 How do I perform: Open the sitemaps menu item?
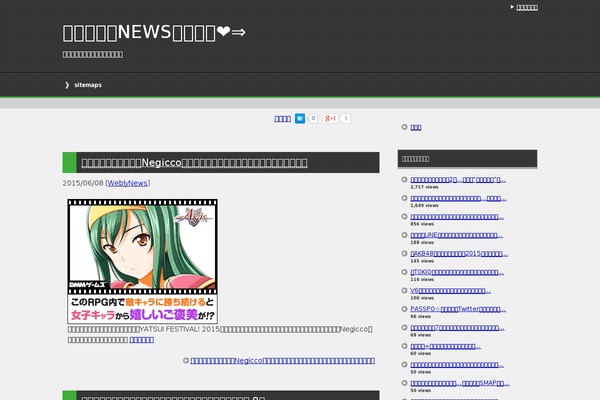tap(88, 85)
